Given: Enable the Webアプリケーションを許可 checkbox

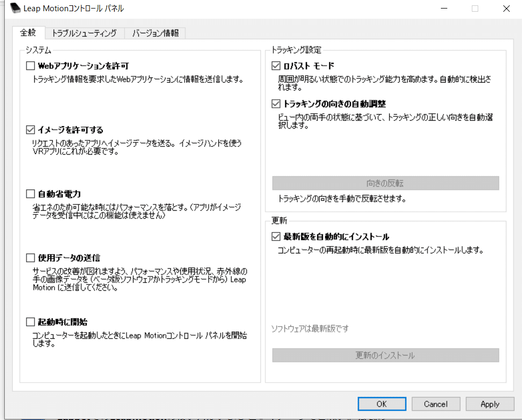Looking at the screenshot, I should point(30,66).
